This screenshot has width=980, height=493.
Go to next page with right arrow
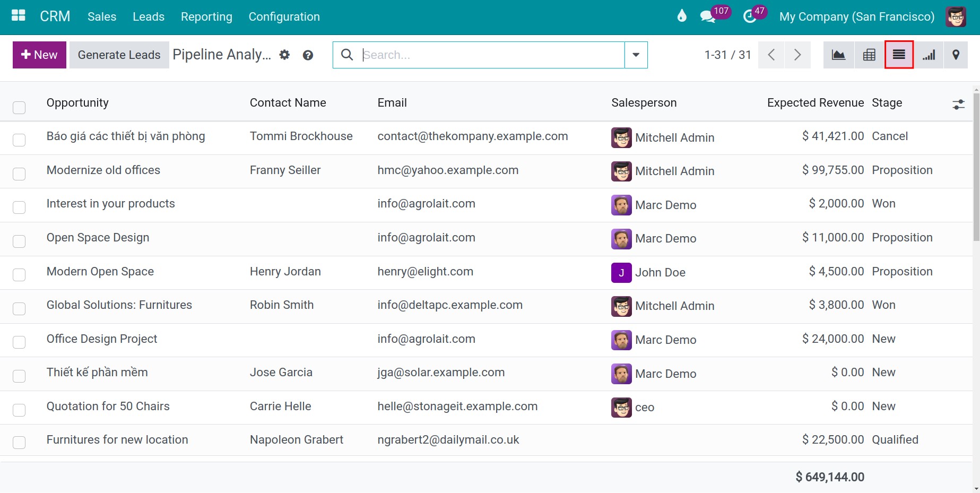click(797, 55)
